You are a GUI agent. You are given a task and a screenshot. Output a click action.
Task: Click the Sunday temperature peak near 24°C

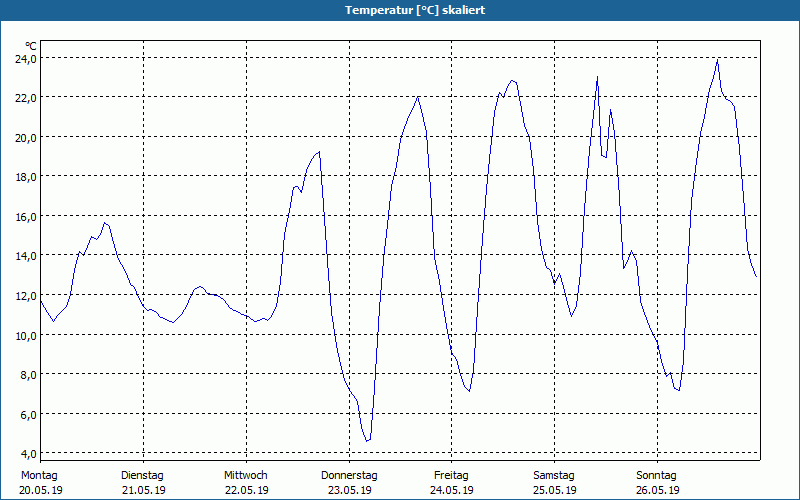click(x=717, y=60)
